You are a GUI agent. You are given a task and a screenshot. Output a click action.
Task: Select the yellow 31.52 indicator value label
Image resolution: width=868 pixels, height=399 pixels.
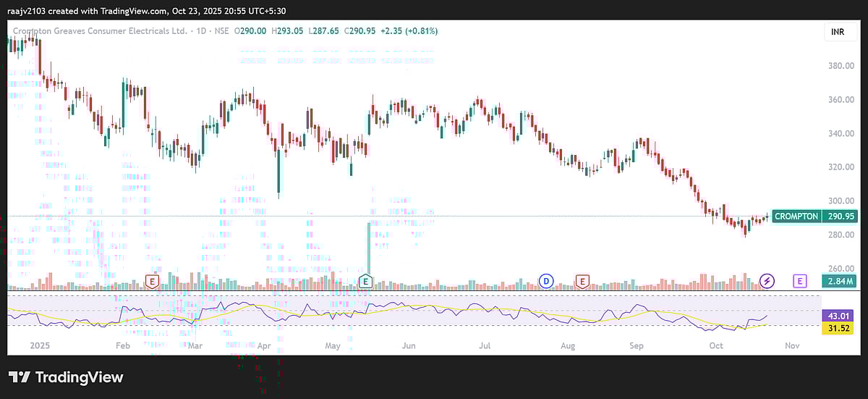tap(838, 328)
